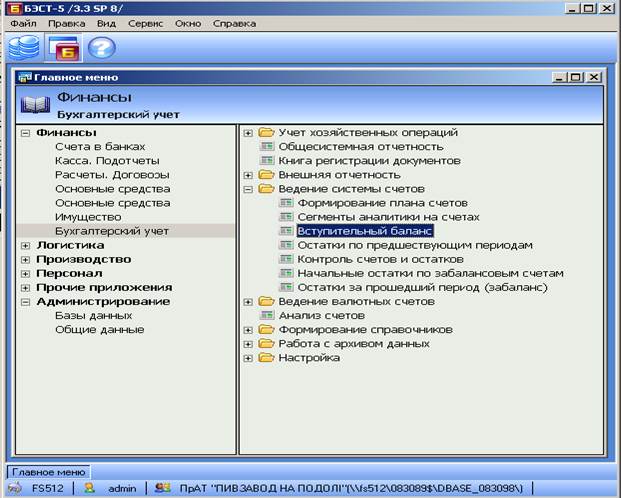Expand the Производство tree node
Image resolution: width=621 pixels, height=498 pixels.
click(25, 260)
